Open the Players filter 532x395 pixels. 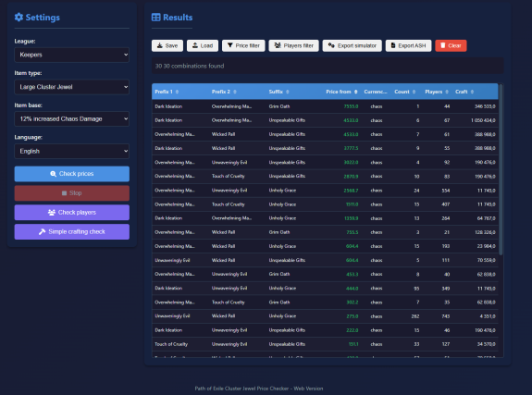point(294,45)
